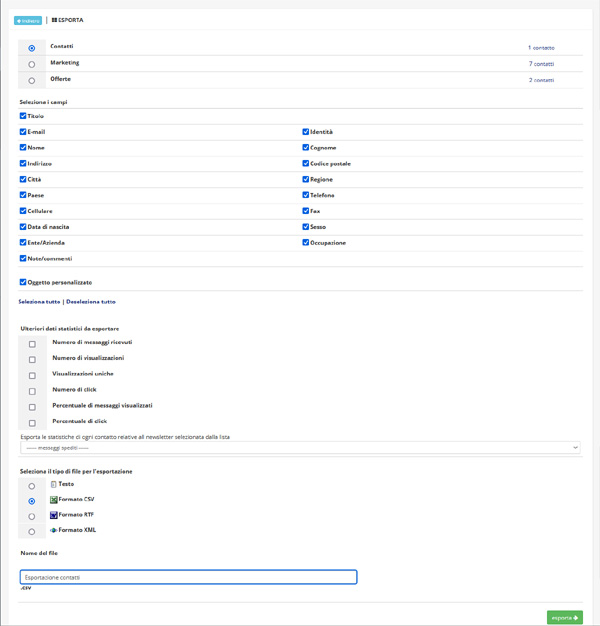Enable Numero di messaggi ricevuti checkbox

click(x=32, y=344)
